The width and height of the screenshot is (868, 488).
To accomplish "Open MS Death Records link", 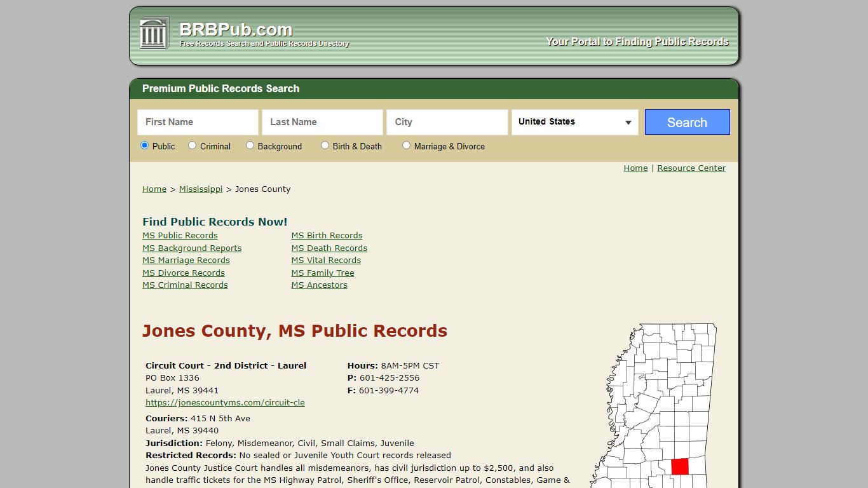I will point(329,248).
